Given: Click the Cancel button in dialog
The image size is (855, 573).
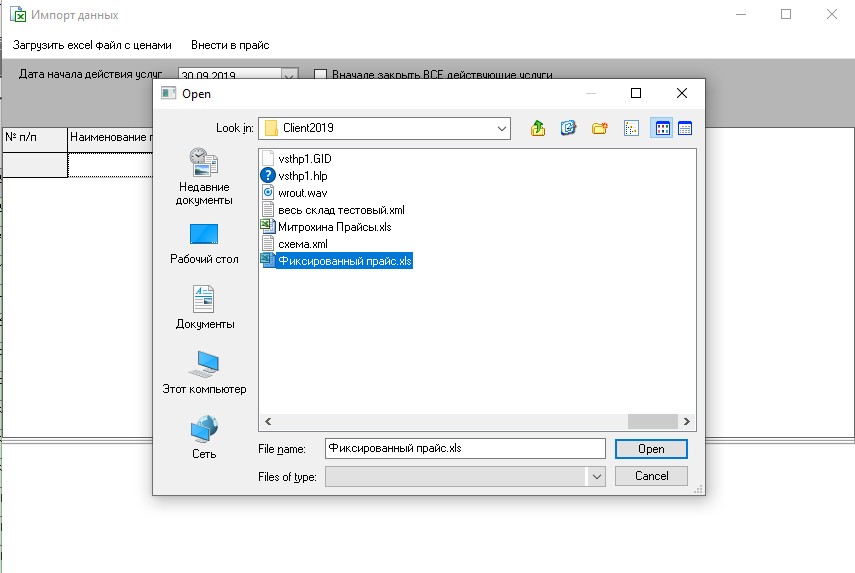Looking at the screenshot, I should (x=651, y=476).
